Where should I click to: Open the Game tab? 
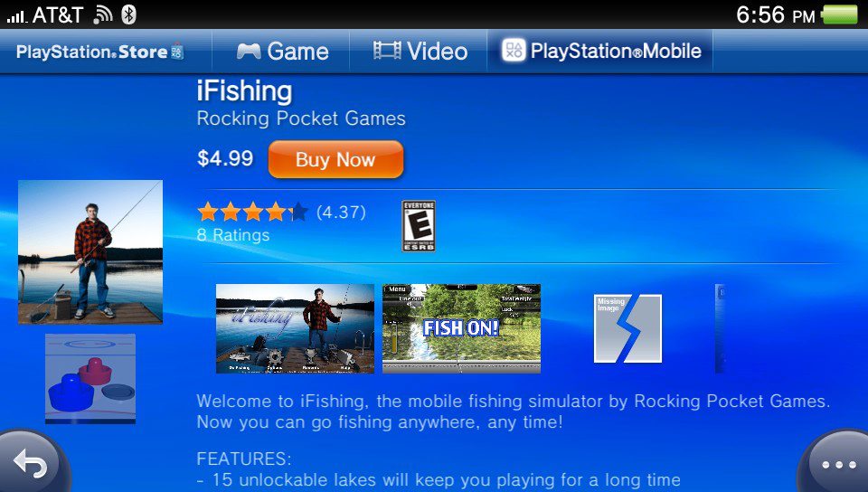(x=282, y=52)
